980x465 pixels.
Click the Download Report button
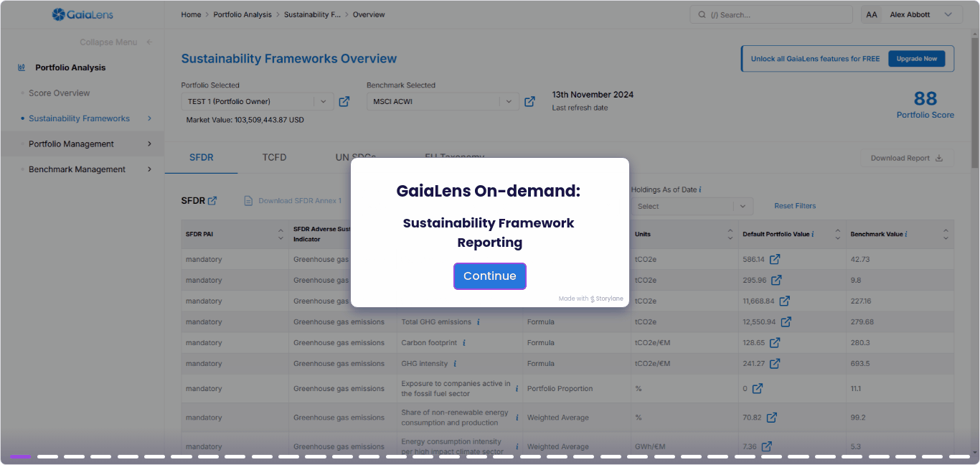(x=908, y=158)
